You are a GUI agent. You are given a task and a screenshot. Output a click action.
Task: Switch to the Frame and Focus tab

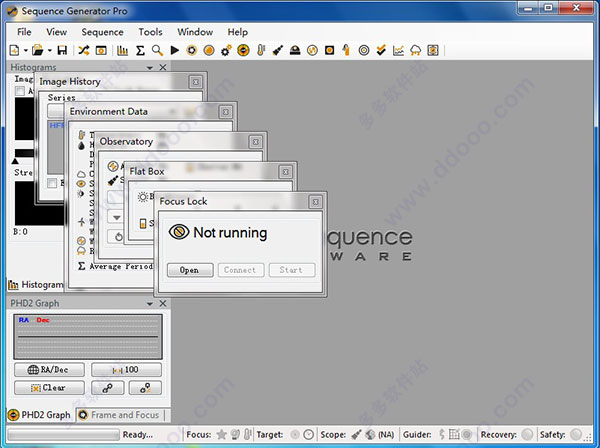[120, 415]
